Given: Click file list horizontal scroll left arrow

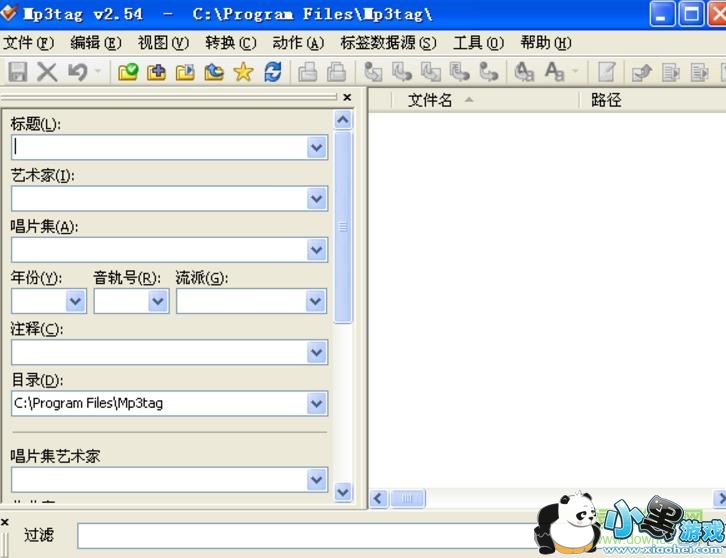Looking at the screenshot, I should tap(378, 499).
